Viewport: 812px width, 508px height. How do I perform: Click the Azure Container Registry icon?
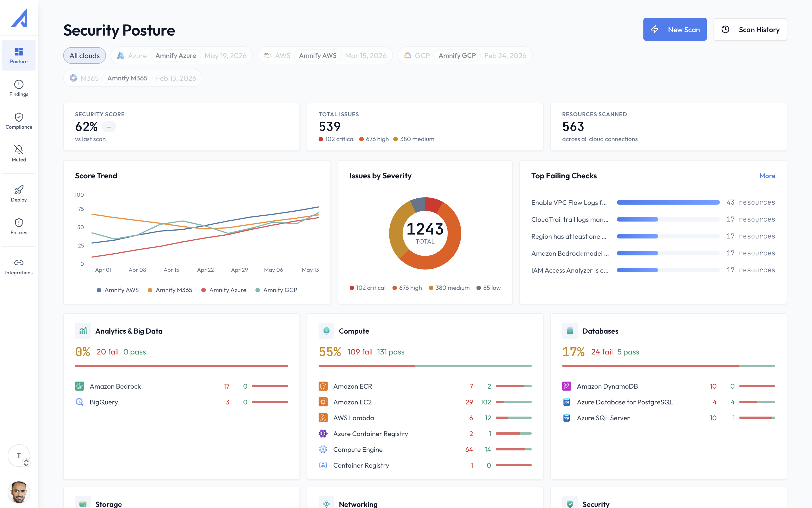(x=323, y=433)
